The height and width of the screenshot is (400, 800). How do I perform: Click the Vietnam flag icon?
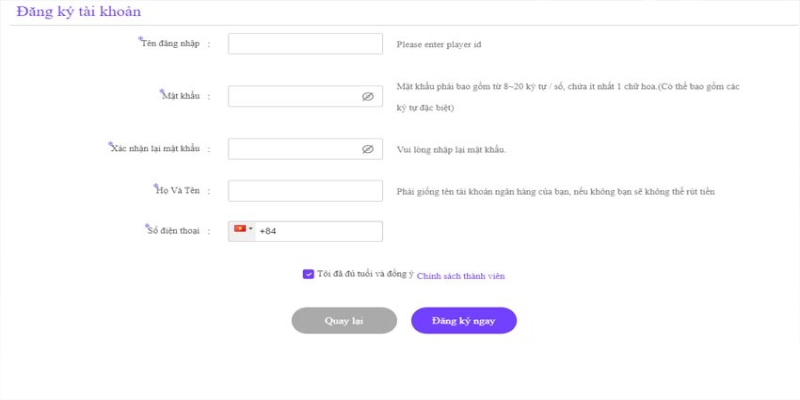tap(240, 230)
